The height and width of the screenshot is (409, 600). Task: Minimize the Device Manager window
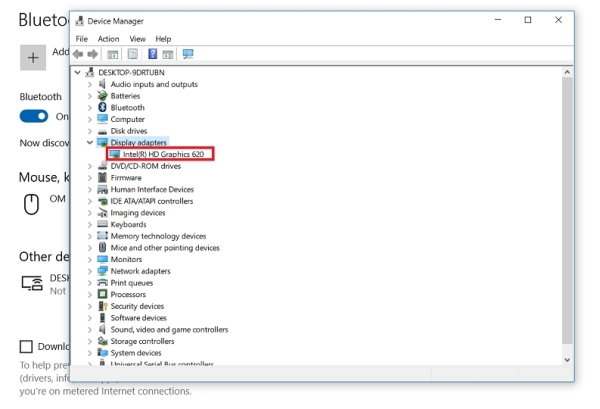498,20
